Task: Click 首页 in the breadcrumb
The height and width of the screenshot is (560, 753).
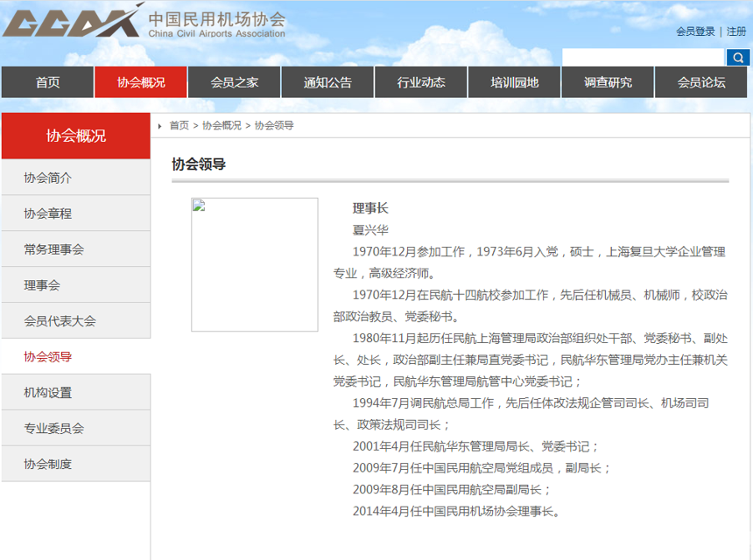Action: coord(179,126)
